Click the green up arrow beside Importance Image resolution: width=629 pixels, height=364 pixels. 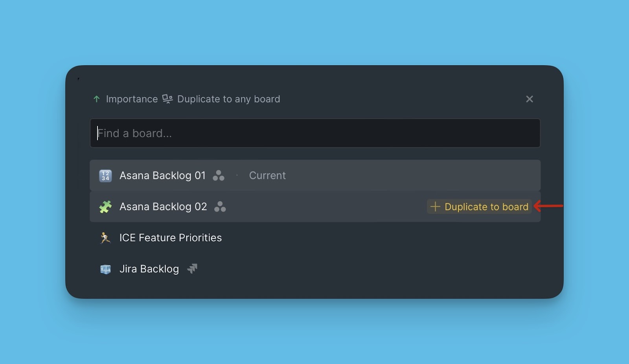(x=97, y=99)
